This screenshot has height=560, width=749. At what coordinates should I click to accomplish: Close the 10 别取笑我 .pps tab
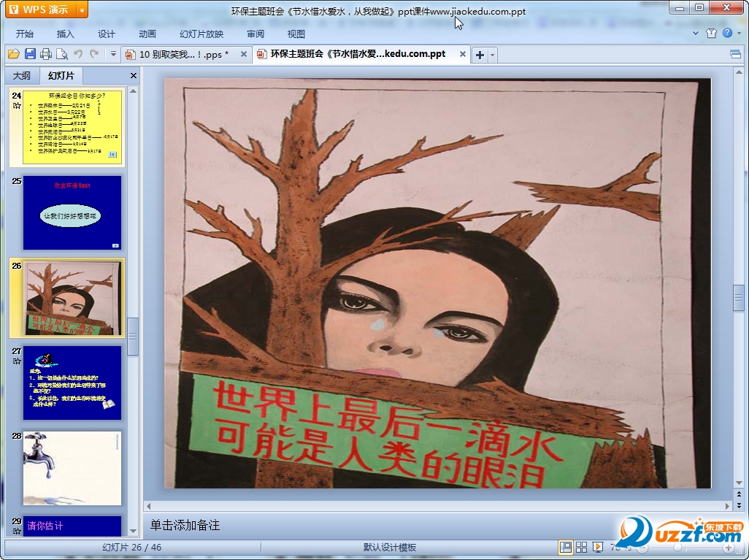[244, 54]
